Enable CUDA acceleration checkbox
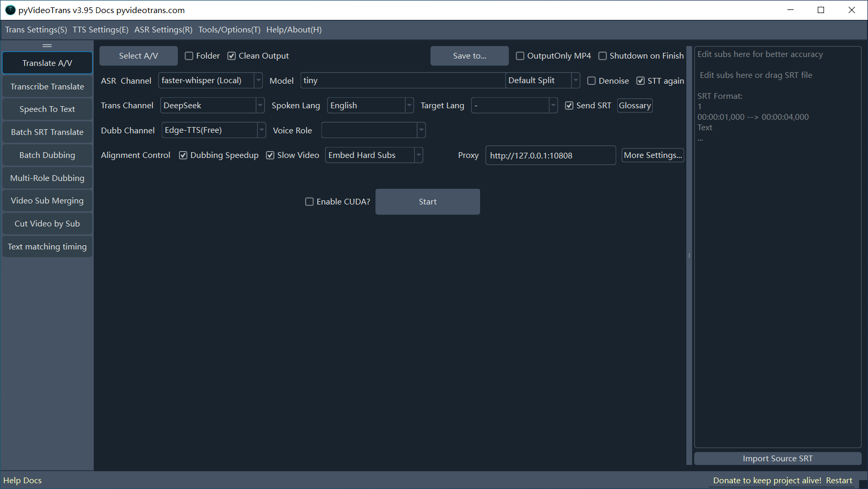Screen dimensions: 868x489 pos(309,202)
